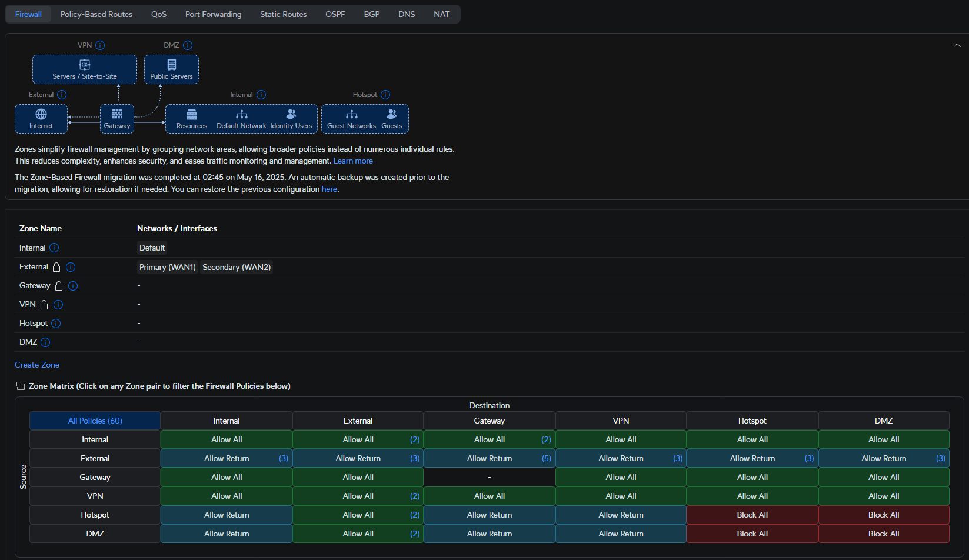Screen dimensions: 969x560
Task: Open the External info icon in diagram
Action: tap(62, 95)
